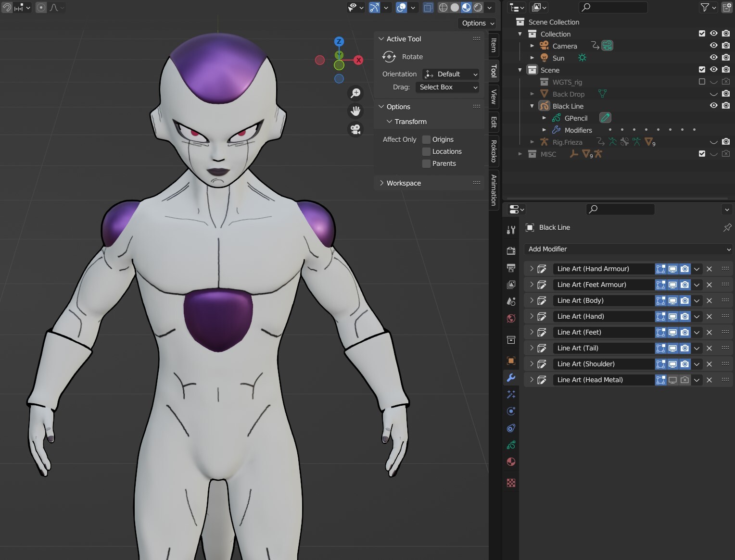
Task: Remove the Line Art (Tail) modifier
Action: click(x=709, y=348)
